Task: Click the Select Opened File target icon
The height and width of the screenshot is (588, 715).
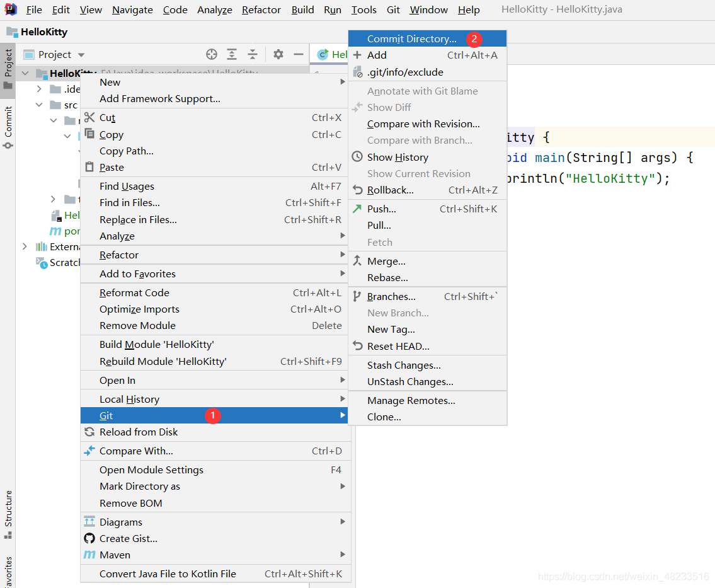Action: click(212, 54)
